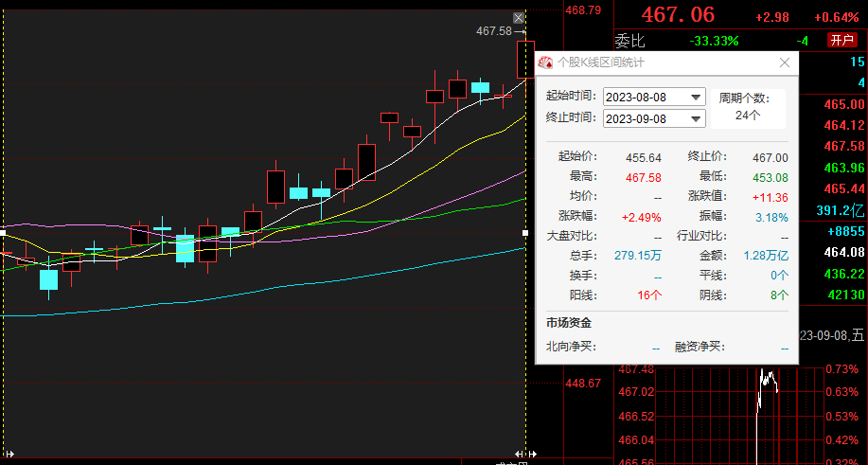Viewport: 868px width, 465px height.
Task: Click the 委比 label
Action: [630, 41]
